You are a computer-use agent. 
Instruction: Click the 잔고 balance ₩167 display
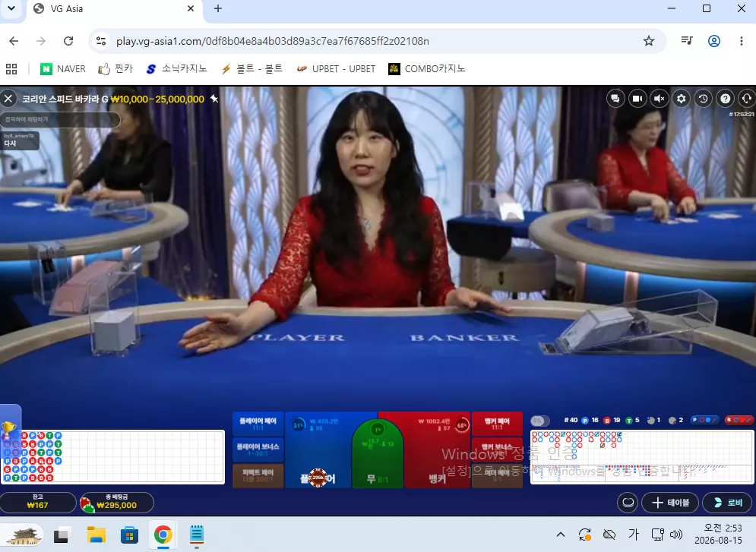point(37,503)
